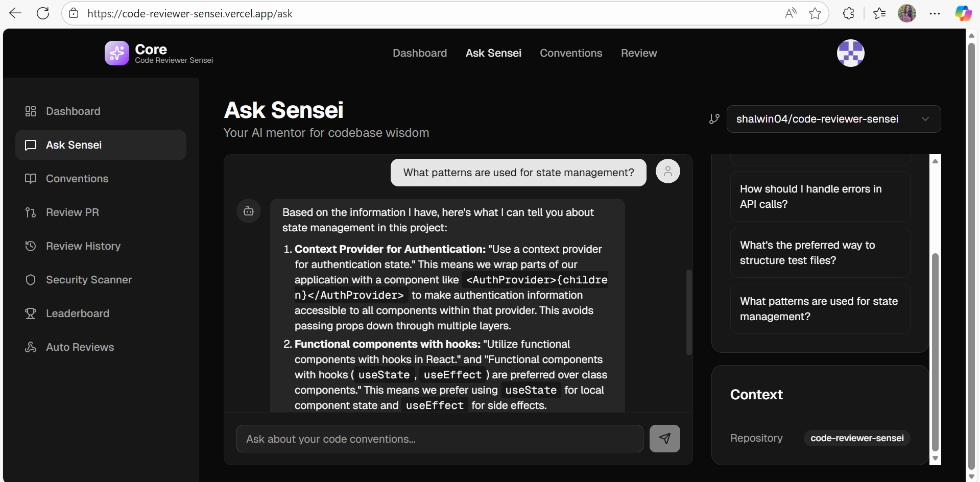The height and width of the screenshot is (482, 980).
Task: Click the Review PR pull request icon
Action: pos(31,212)
